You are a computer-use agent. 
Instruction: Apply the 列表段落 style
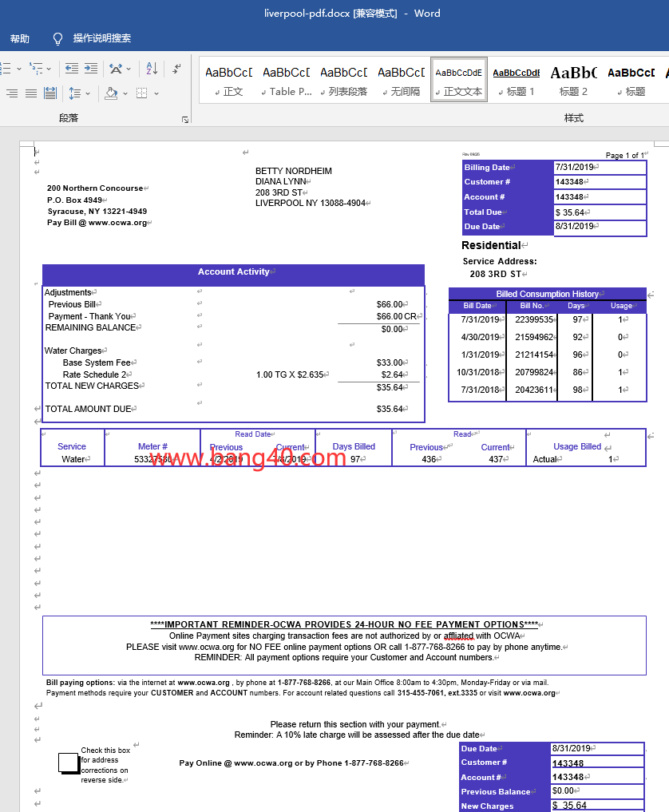[x=344, y=81]
